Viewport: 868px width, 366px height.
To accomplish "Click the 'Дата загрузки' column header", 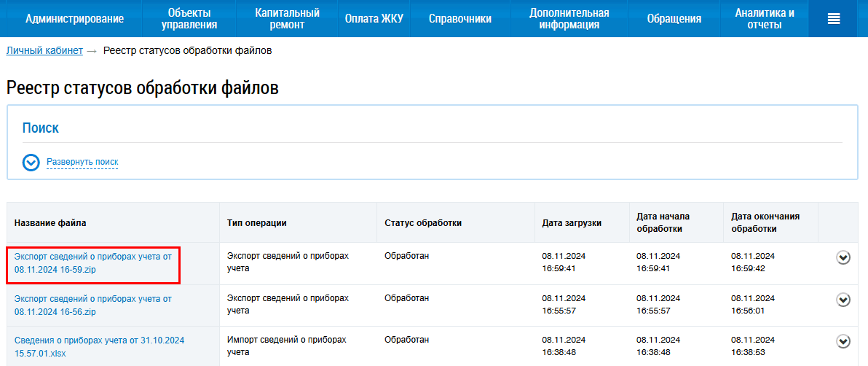I will (572, 223).
